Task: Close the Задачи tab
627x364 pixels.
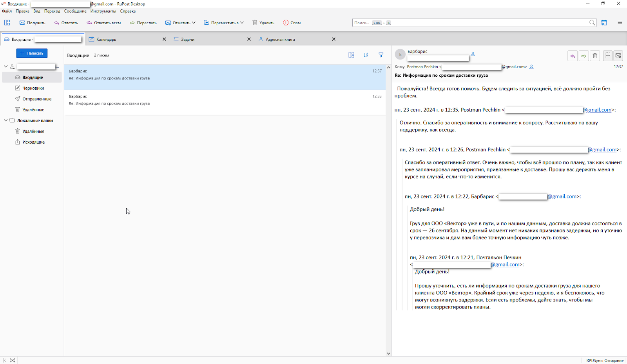Action: click(x=249, y=39)
